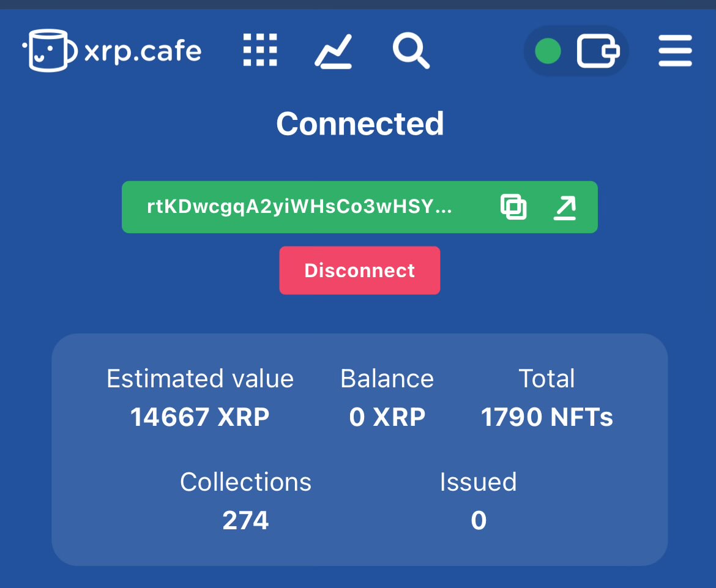The height and width of the screenshot is (588, 716).
Task: Open the collections grid icon
Action: [x=260, y=50]
